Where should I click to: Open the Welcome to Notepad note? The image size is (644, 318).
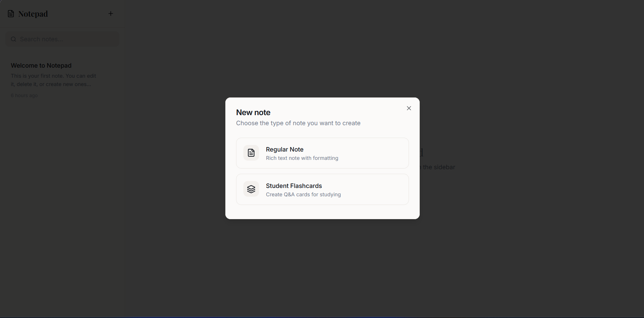tap(62, 80)
